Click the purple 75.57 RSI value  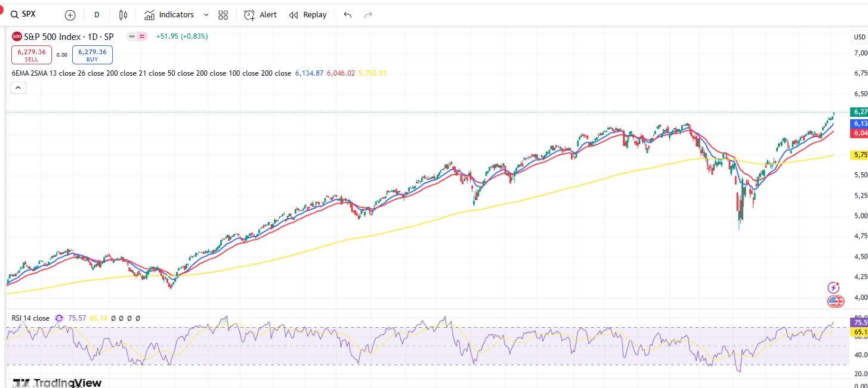click(77, 318)
